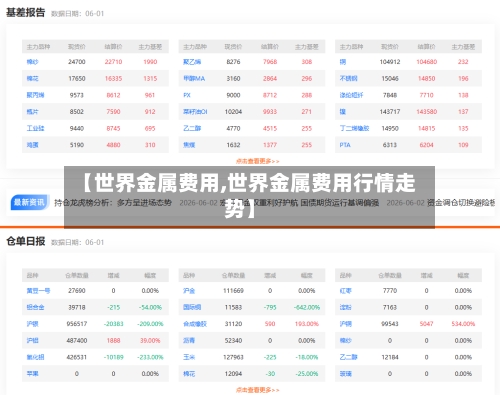This screenshot has width=500, height=395.
Task: Open 聚乙烯 product with spot price 8276
Action: (192, 62)
